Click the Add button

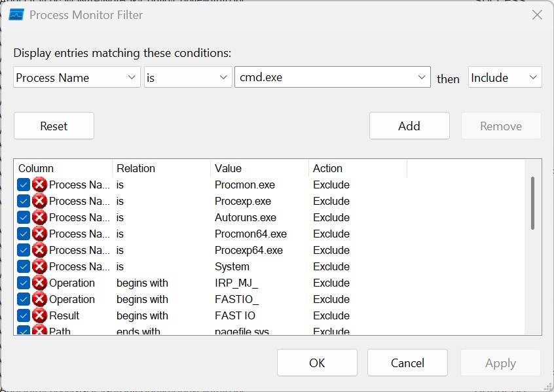[409, 126]
